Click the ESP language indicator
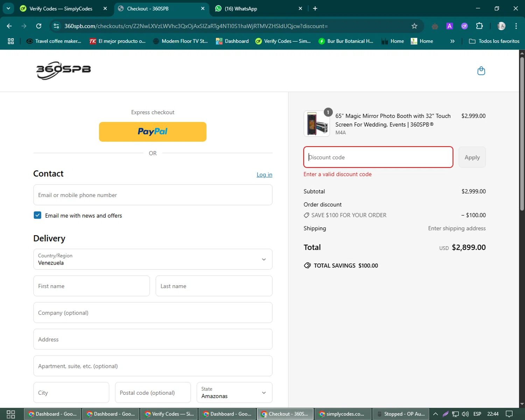Viewport: 525px width, 420px height. click(477, 414)
